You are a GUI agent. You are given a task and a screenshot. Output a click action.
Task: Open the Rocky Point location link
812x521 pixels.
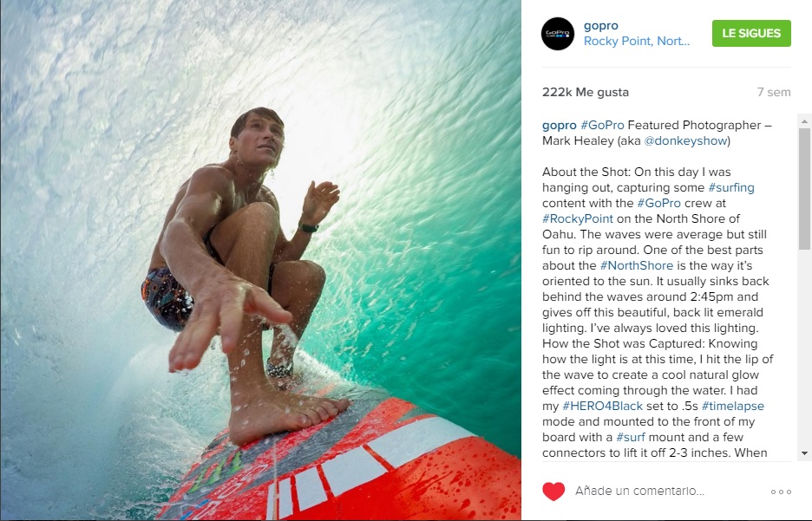637,42
